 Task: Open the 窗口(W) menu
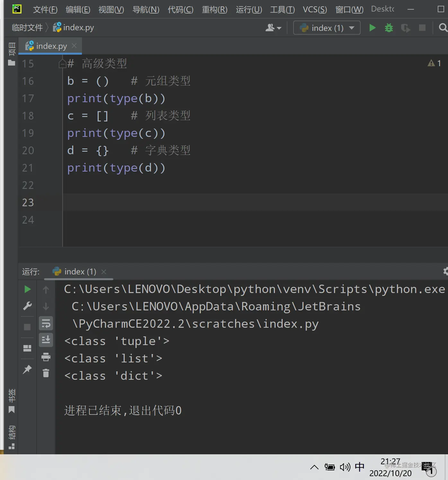(349, 10)
